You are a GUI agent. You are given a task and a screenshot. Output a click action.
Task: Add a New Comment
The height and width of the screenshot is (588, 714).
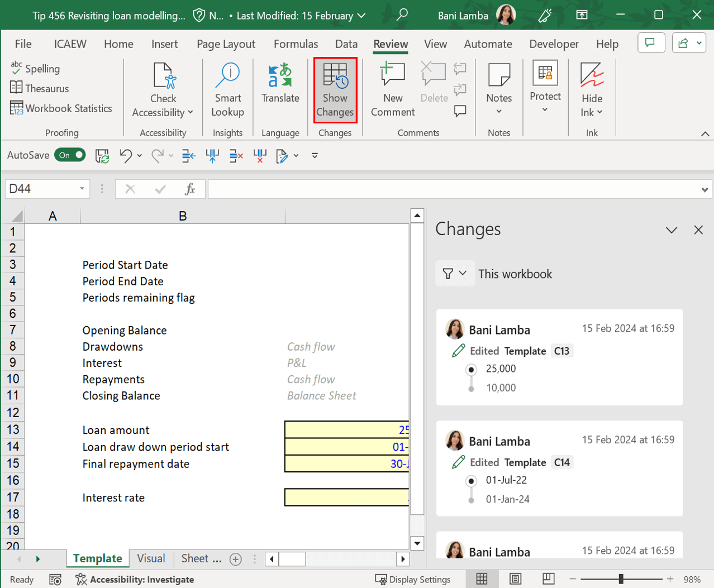[392, 89]
